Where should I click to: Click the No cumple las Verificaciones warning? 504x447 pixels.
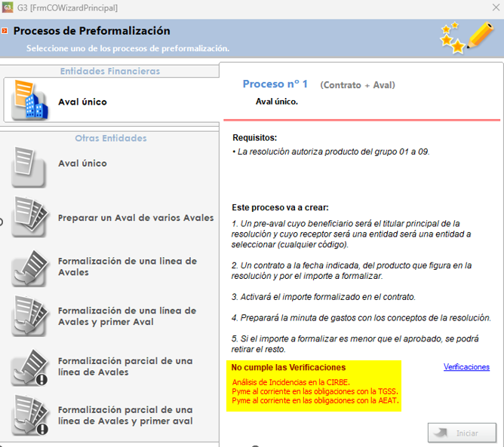pos(288,367)
